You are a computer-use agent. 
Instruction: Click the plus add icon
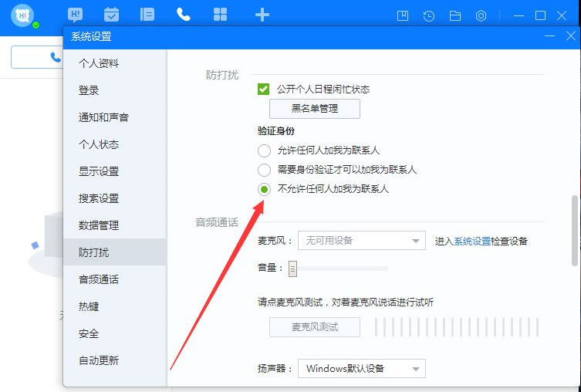coord(262,15)
